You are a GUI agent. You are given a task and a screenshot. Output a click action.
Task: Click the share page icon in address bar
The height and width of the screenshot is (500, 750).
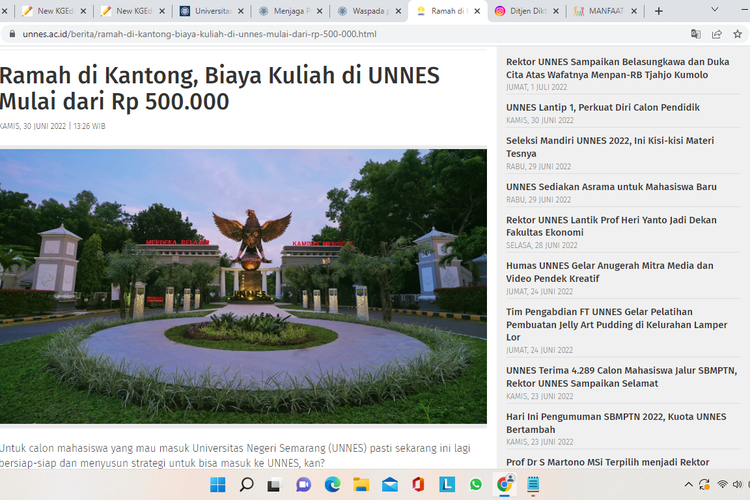coord(717,33)
